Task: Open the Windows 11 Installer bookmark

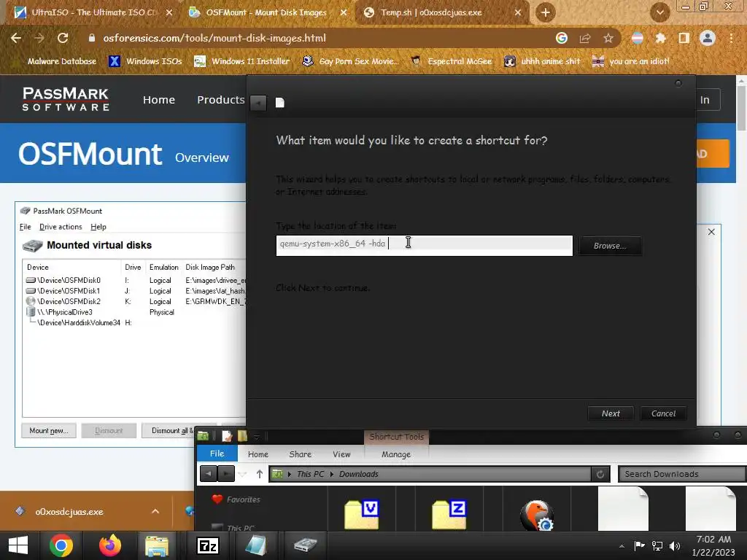Action: 242,61
